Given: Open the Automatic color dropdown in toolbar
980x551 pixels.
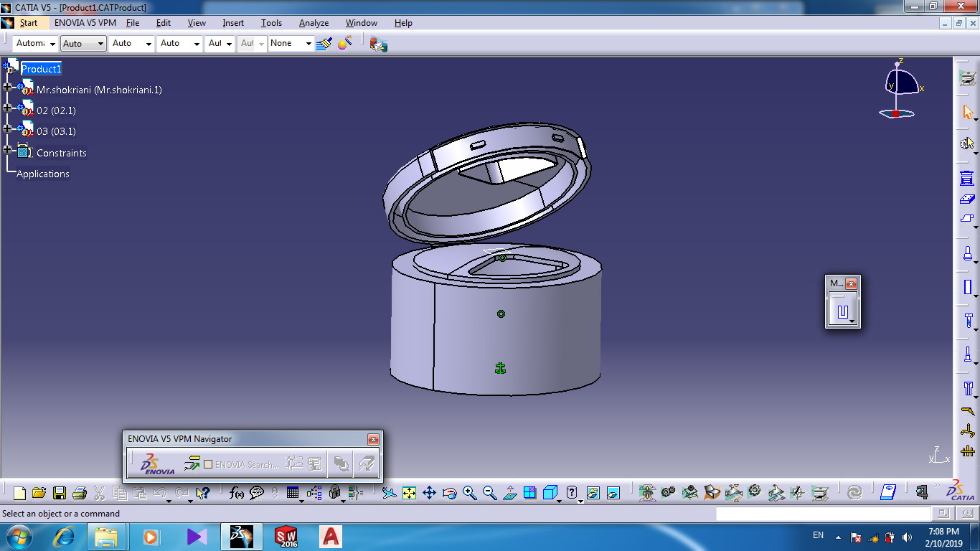Looking at the screenshot, I should (35, 44).
